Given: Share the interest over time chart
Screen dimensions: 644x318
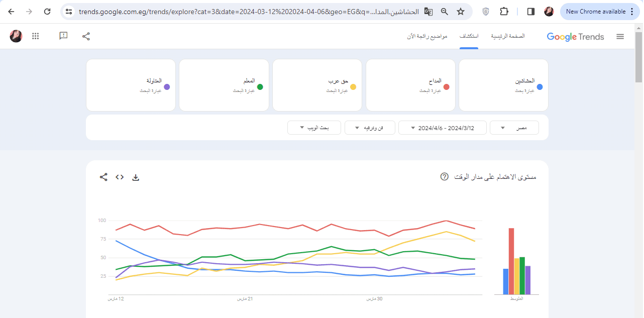Looking at the screenshot, I should click(103, 177).
